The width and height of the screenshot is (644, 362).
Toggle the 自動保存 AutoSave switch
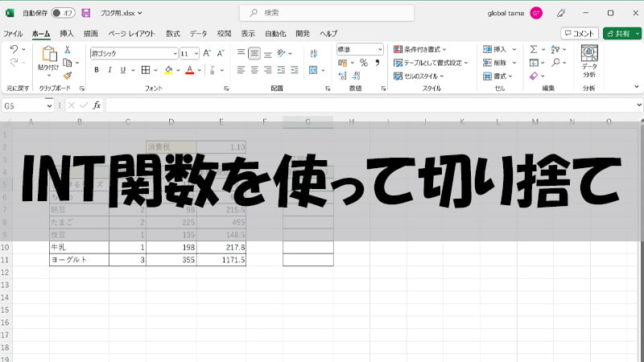pos(62,13)
